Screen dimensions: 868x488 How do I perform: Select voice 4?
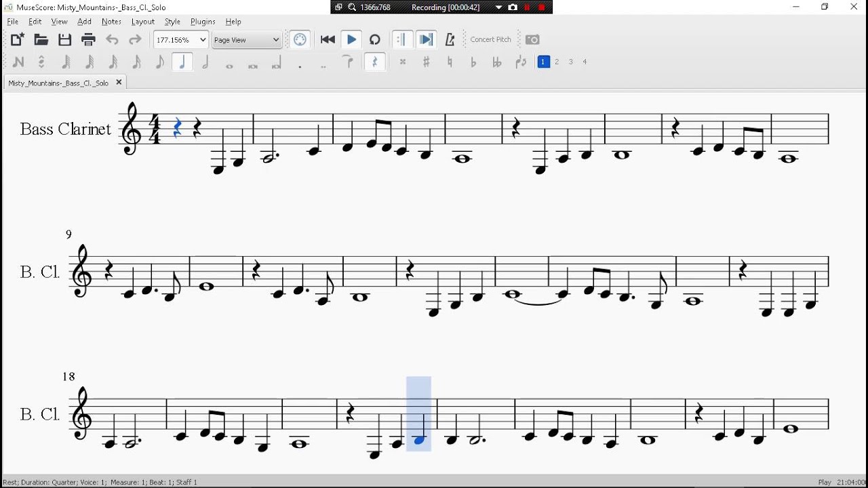click(585, 62)
